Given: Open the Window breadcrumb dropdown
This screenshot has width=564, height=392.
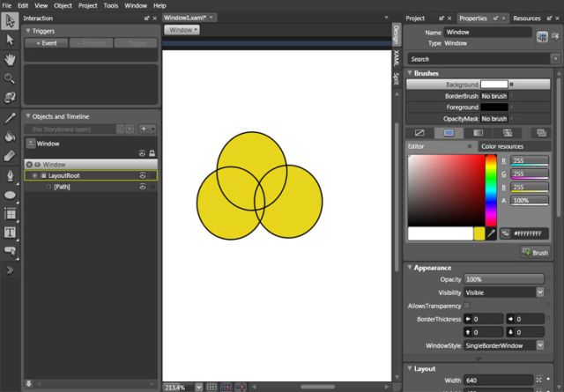Looking at the screenshot, I should 182,30.
